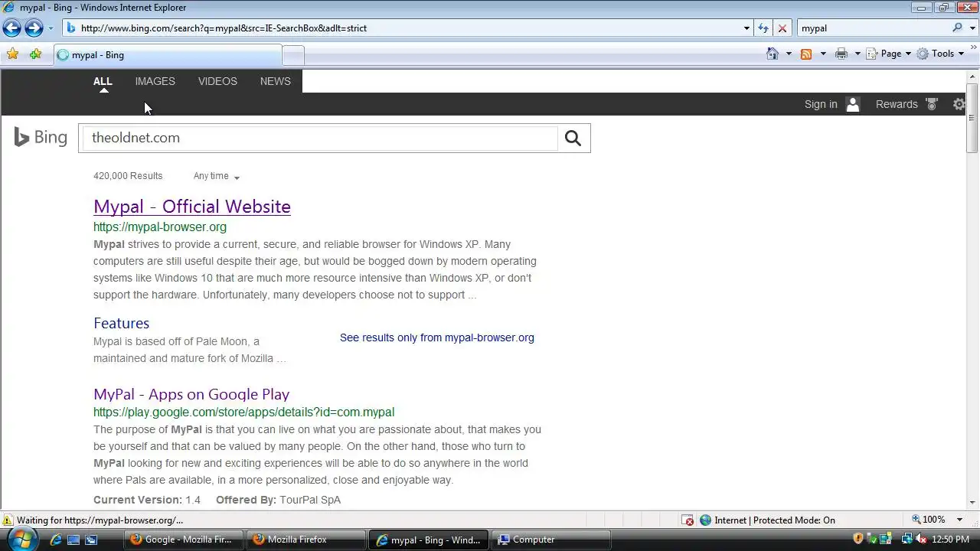Expand the Feeds dropdown arrow
The height and width of the screenshot is (551, 980).
[x=823, y=54]
